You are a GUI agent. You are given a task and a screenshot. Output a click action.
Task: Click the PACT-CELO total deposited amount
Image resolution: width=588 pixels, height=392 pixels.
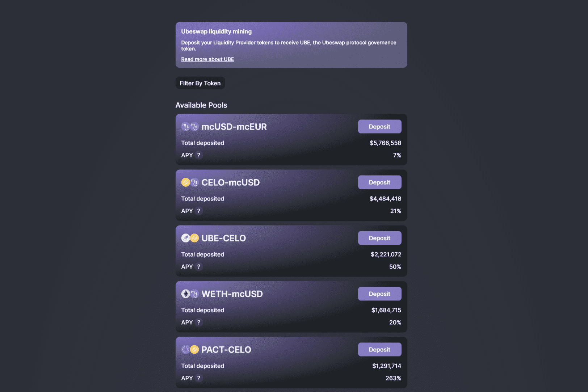387,366
